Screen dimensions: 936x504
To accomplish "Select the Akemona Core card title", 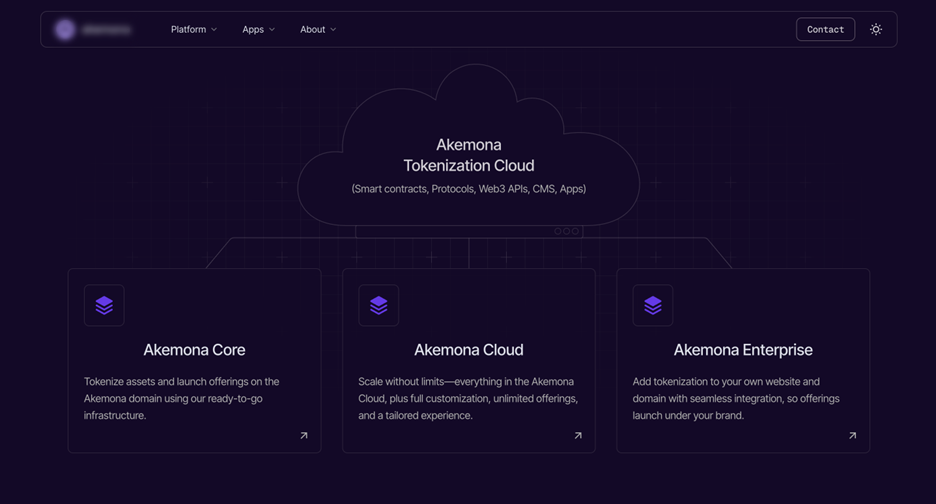I will click(x=194, y=350).
